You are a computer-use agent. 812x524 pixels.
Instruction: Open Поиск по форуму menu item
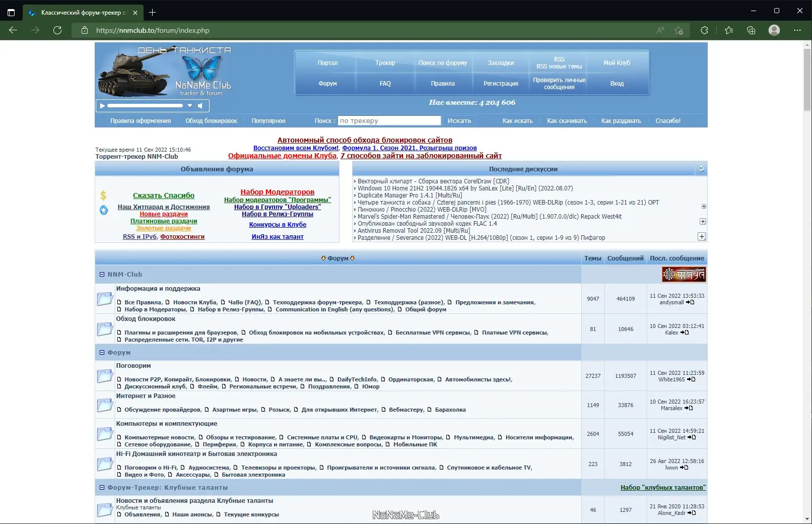[443, 63]
